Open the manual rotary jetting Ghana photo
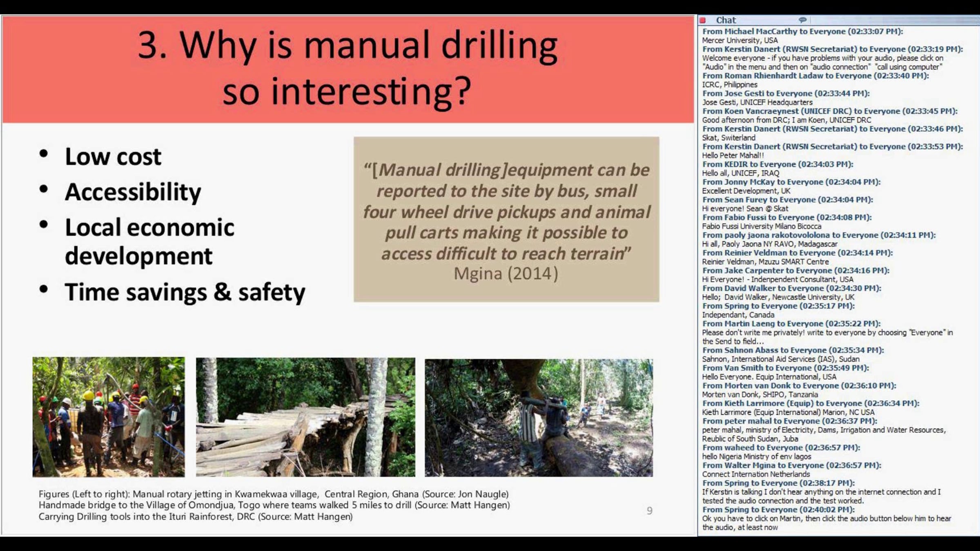The image size is (980, 551). click(109, 417)
